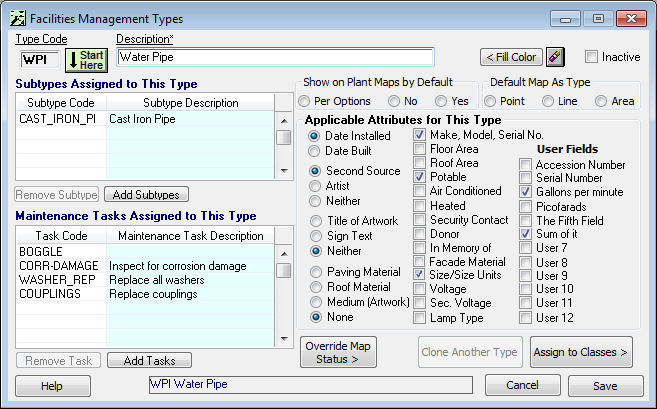
Task: Select the BOGGLE task row
Action: (x=146, y=251)
